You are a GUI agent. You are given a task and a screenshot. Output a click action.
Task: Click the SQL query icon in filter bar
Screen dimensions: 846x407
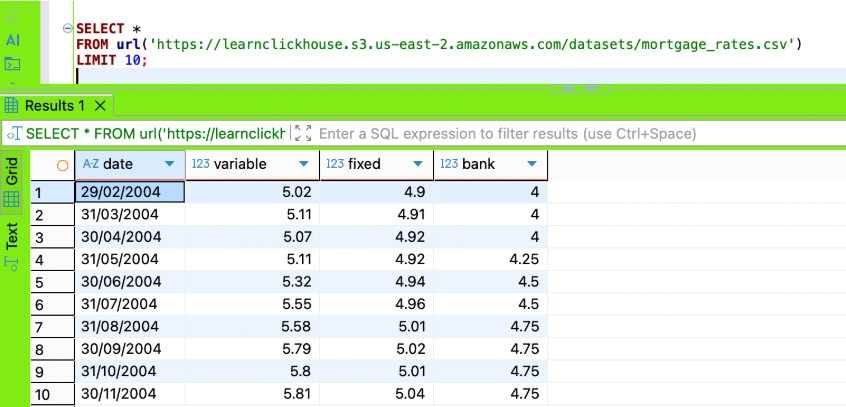[15, 133]
